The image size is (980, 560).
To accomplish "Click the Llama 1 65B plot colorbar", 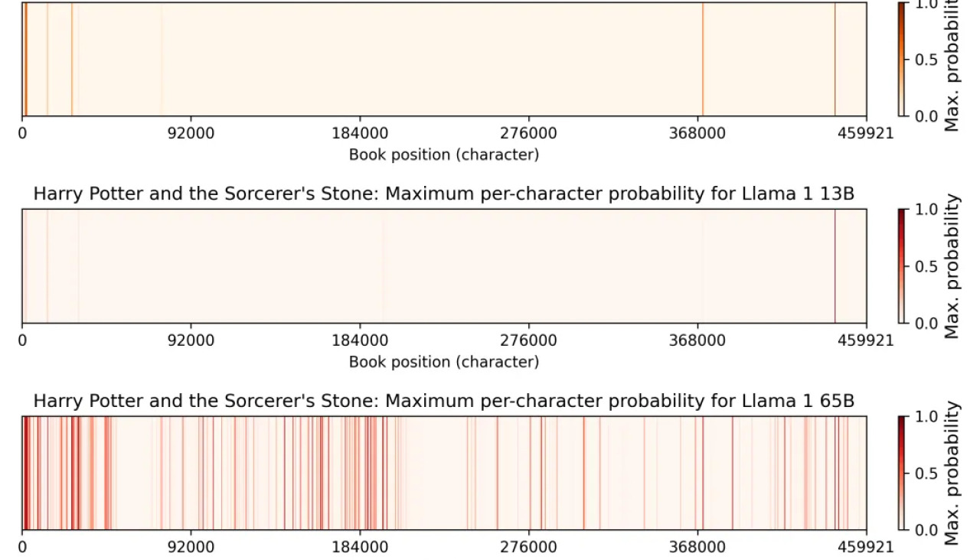I will [902, 473].
